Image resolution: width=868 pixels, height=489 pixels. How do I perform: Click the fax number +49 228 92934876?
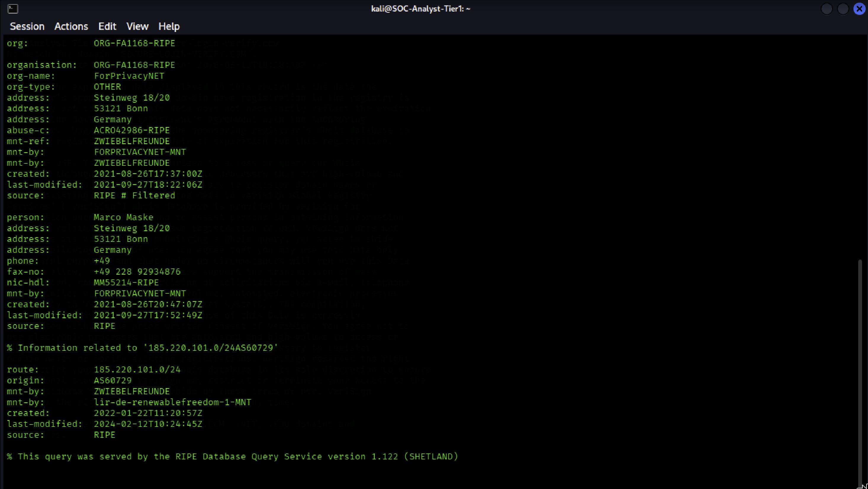tap(137, 272)
